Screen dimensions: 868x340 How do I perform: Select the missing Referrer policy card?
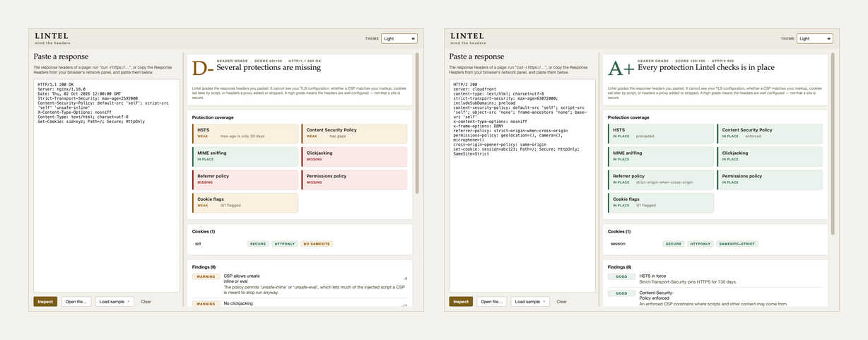(245, 180)
